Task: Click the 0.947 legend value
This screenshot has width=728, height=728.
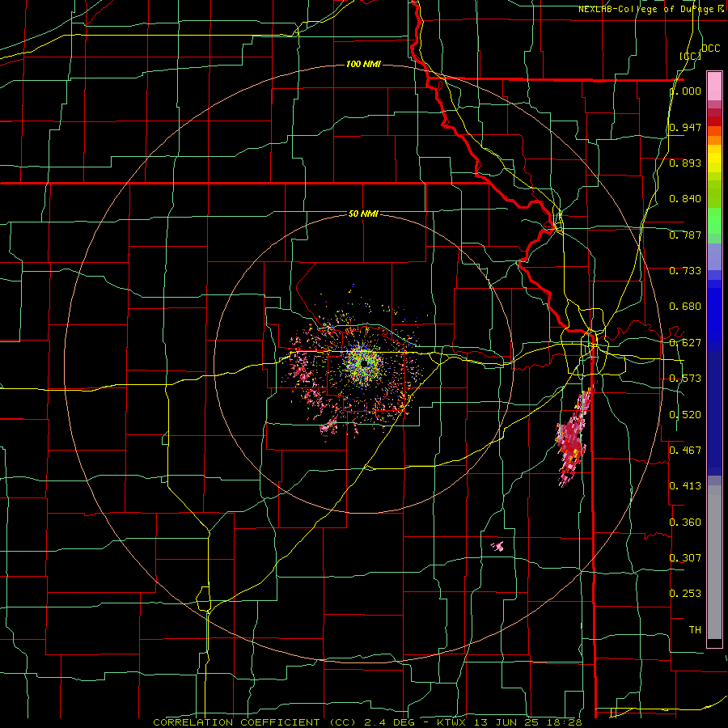Action: tap(685, 127)
